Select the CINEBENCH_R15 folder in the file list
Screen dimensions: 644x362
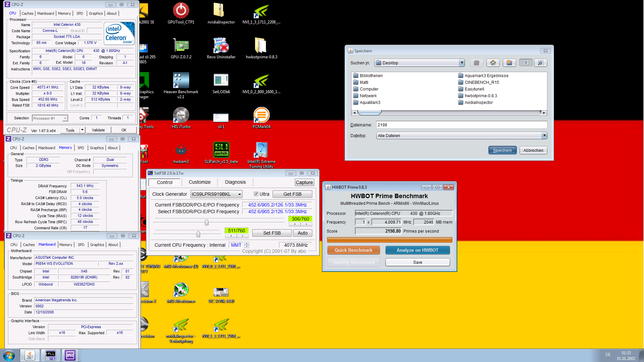point(479,82)
